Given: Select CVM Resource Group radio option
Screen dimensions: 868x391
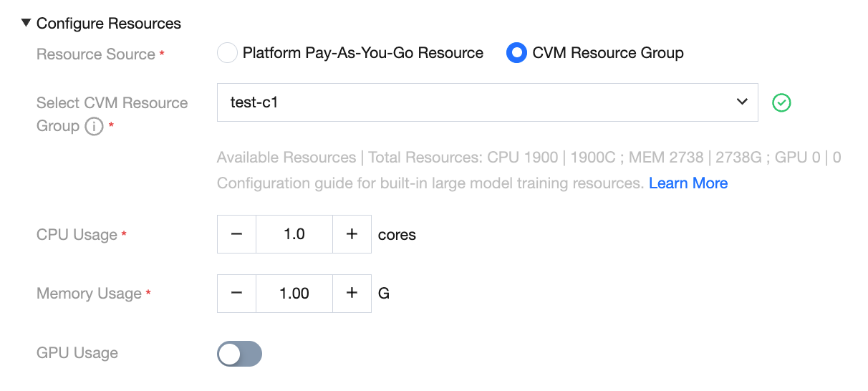Looking at the screenshot, I should tap(516, 53).
